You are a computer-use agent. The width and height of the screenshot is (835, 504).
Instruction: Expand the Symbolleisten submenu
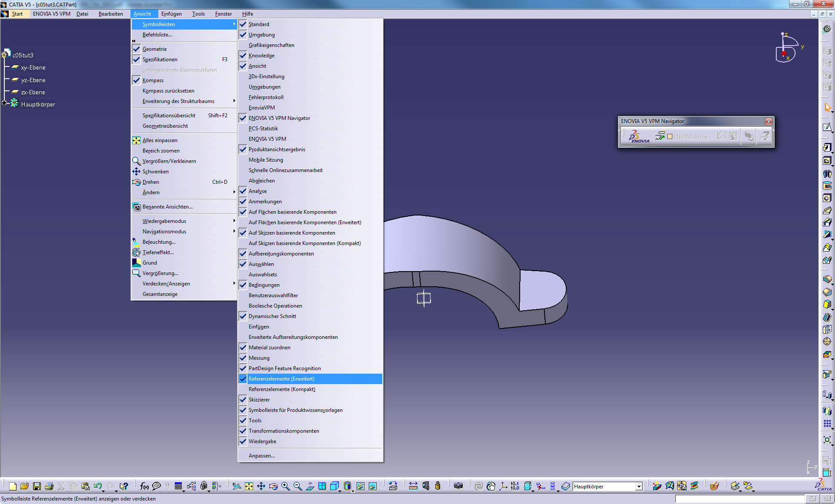(x=184, y=24)
